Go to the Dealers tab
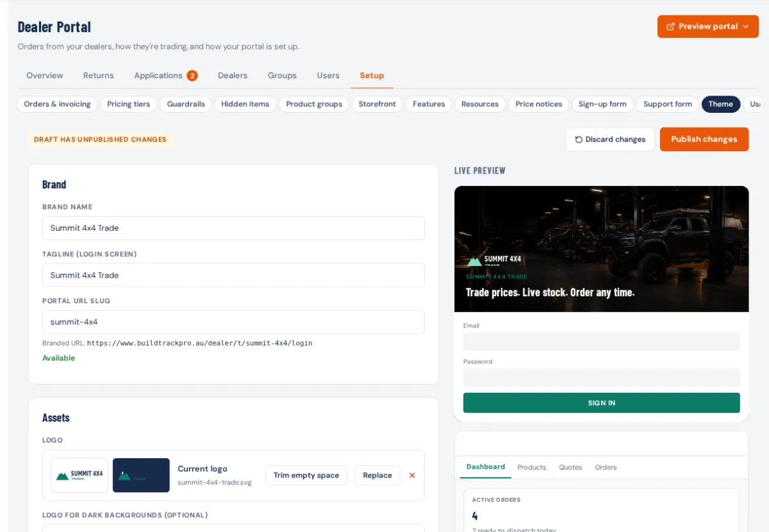 click(233, 76)
